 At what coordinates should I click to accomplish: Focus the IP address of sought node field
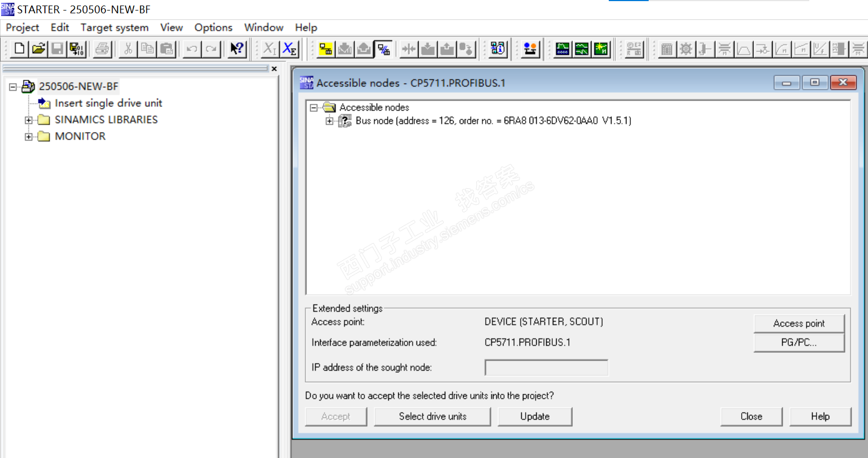pos(547,368)
